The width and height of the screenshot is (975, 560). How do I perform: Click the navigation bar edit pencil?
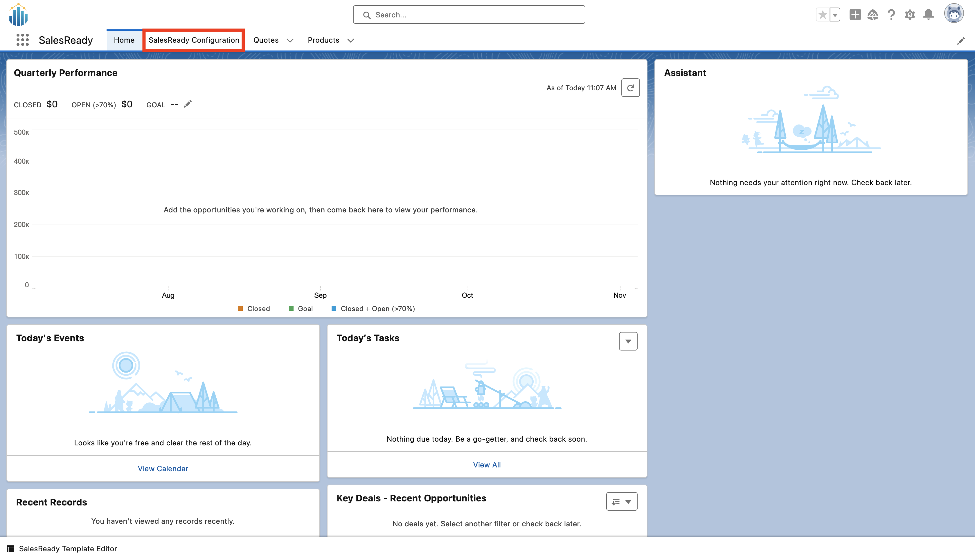961,41
